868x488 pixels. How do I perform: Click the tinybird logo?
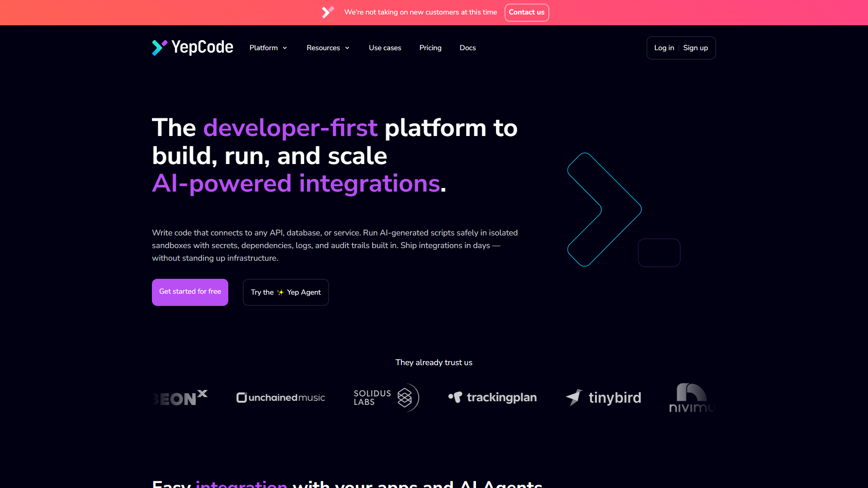coord(603,398)
